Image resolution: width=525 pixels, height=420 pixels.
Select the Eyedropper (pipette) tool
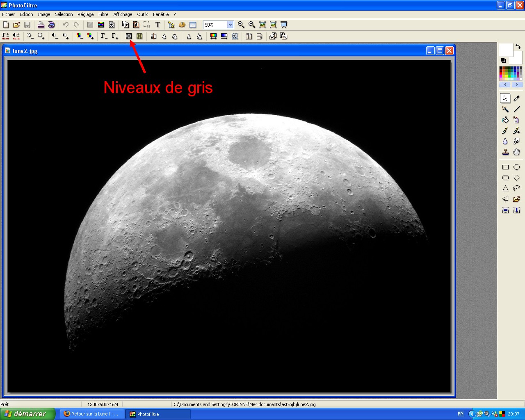[x=516, y=98]
